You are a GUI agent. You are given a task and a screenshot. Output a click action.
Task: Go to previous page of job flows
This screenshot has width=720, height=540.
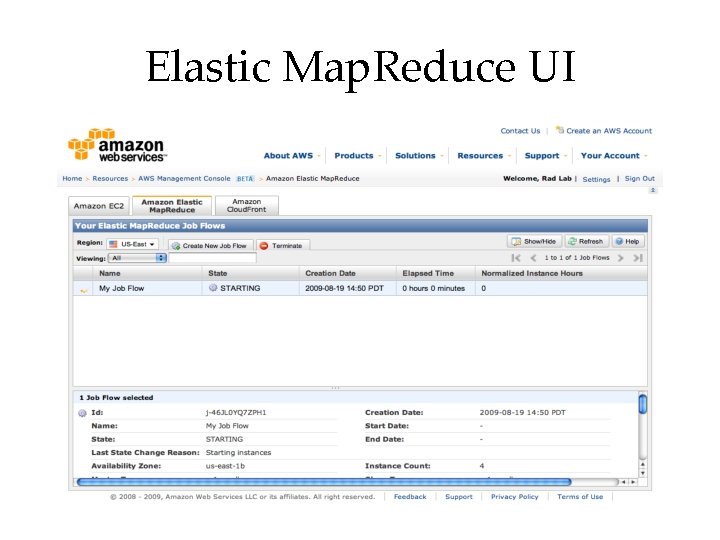(533, 258)
